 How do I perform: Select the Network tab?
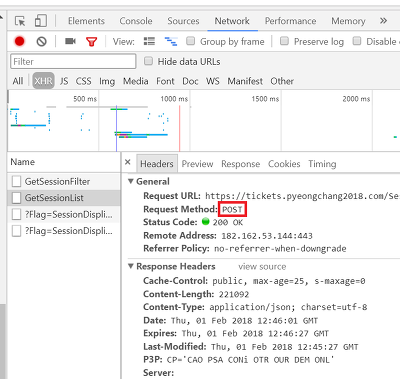232,21
